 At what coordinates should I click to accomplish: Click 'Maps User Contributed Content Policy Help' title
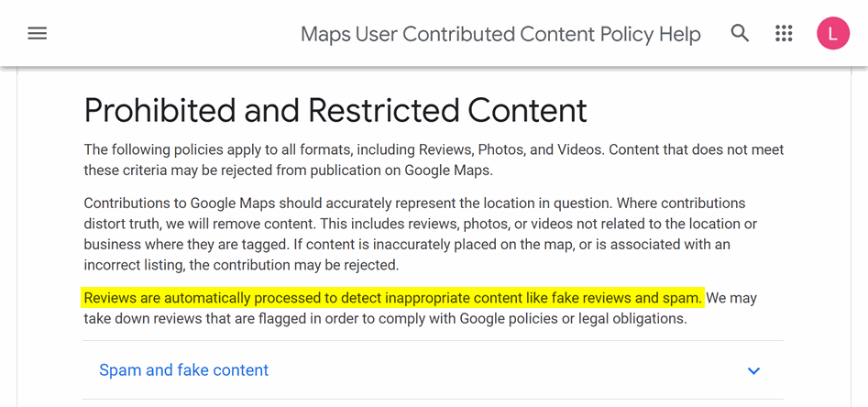pyautogui.click(x=500, y=34)
